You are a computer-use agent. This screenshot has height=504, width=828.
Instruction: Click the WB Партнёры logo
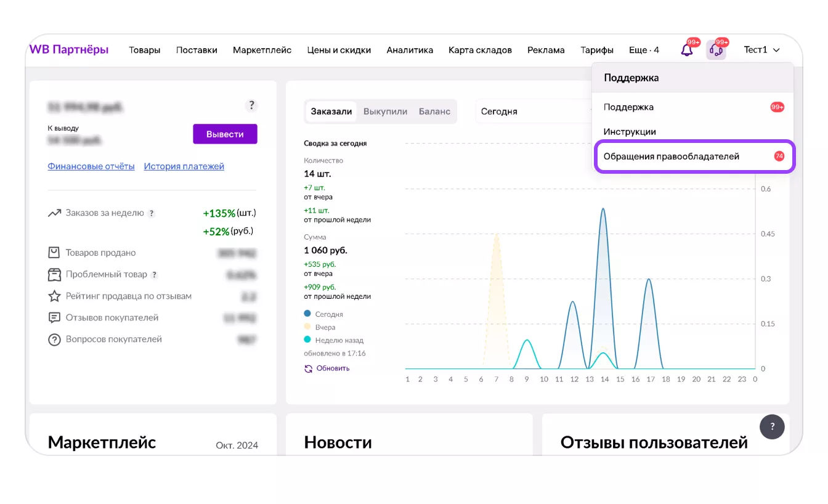pyautogui.click(x=69, y=50)
